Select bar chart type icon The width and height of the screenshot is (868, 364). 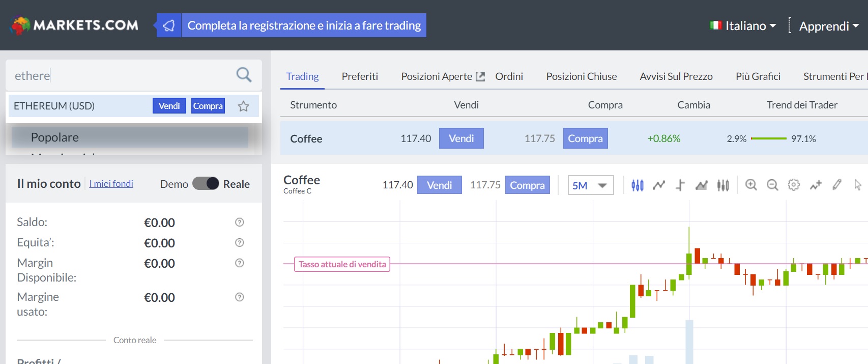coord(723,185)
